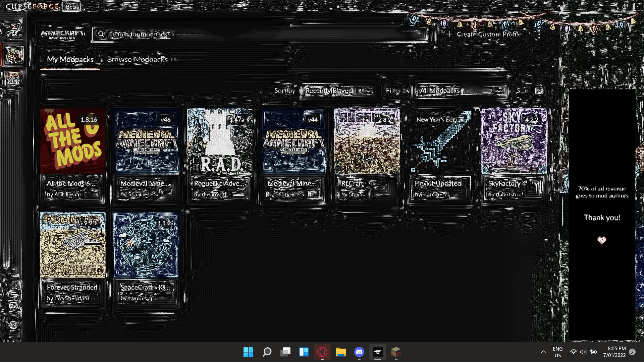The width and height of the screenshot is (644, 362).
Task: Open the help question-mark icon in sidebar
Action: point(13,325)
